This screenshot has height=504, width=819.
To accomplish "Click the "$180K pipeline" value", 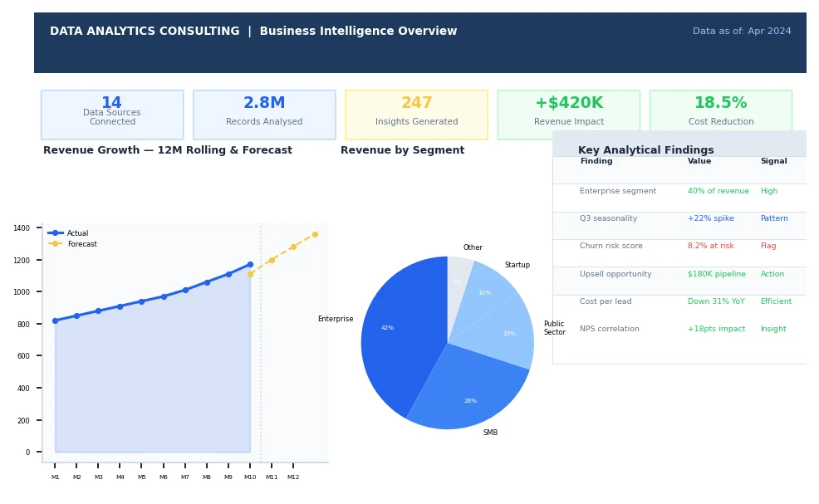I will (x=717, y=274).
